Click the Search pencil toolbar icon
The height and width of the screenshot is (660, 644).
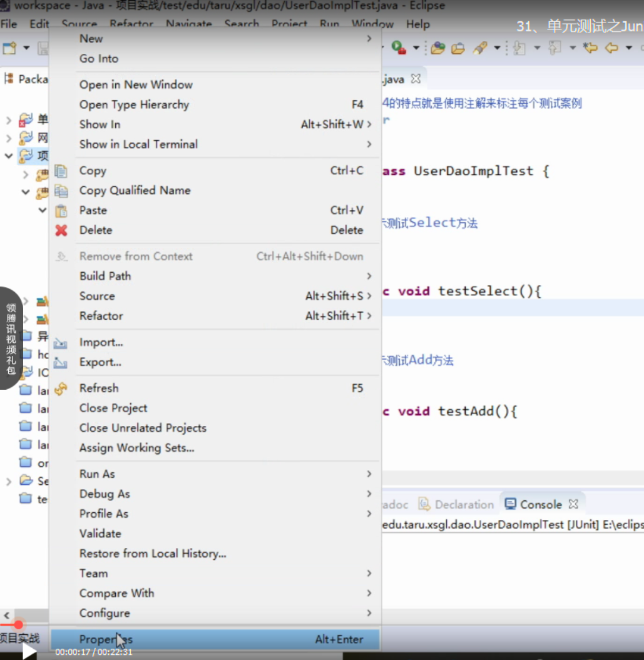480,48
